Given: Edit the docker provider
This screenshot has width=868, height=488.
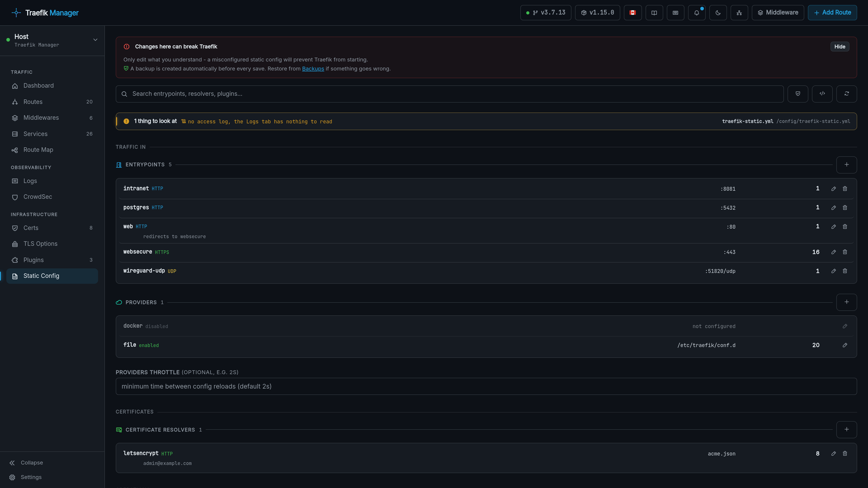Looking at the screenshot, I should coord(845,326).
